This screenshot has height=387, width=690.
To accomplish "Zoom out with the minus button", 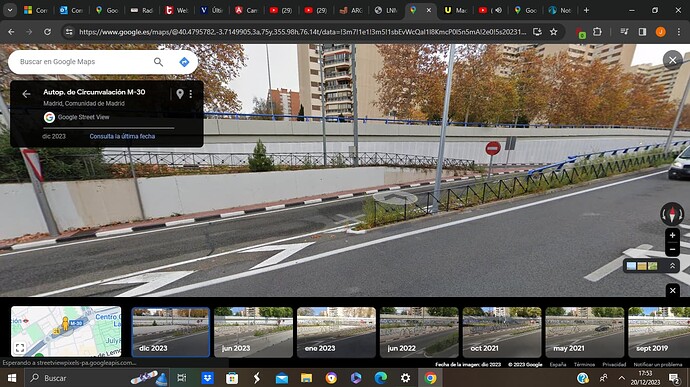I will pyautogui.click(x=672, y=249).
